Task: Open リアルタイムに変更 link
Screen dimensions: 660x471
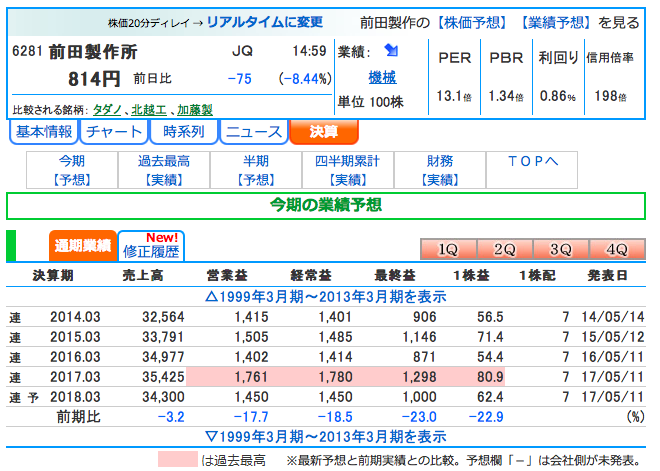Action: (x=265, y=22)
